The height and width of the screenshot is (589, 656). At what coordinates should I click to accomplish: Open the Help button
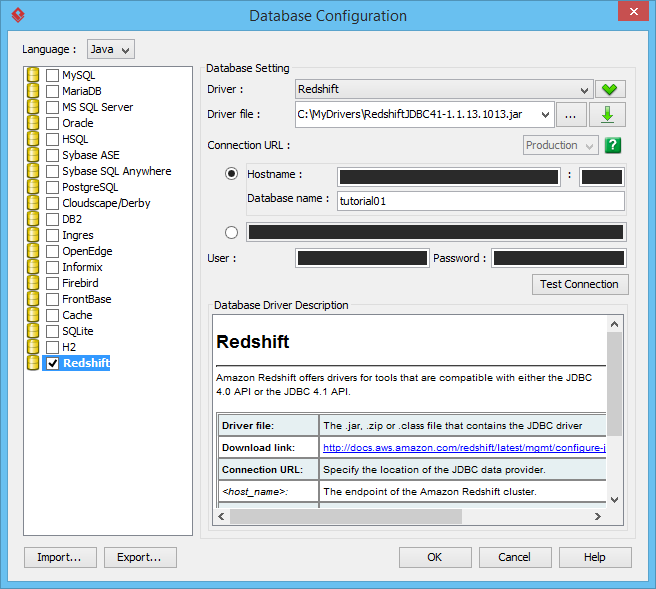tap(595, 557)
